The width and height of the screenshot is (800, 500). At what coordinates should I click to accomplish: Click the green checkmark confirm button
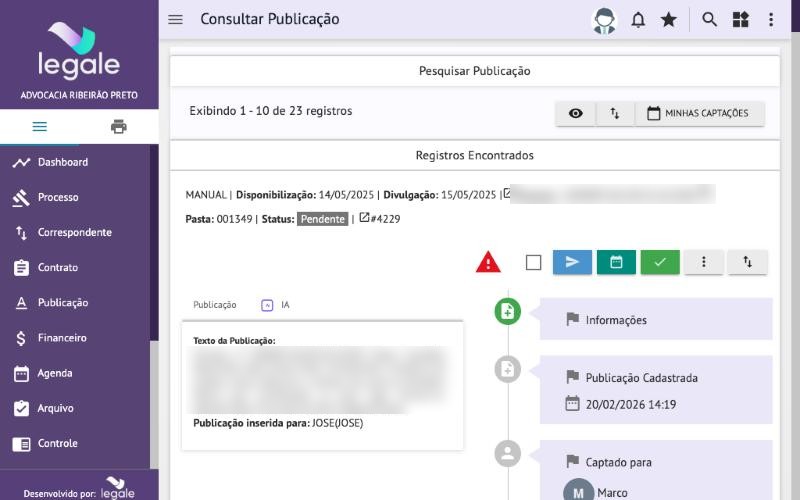coord(660,262)
